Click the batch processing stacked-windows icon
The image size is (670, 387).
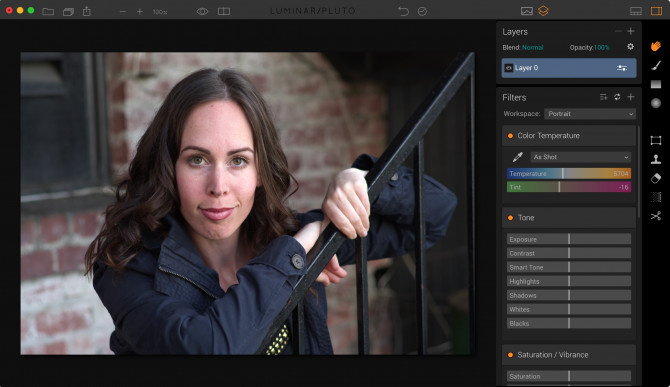(68, 12)
